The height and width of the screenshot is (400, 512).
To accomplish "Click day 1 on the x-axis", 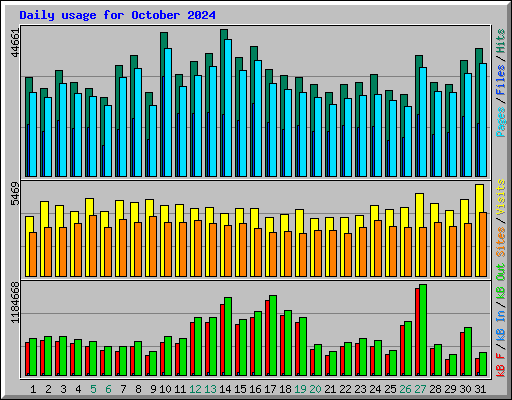I will [x=33, y=389].
